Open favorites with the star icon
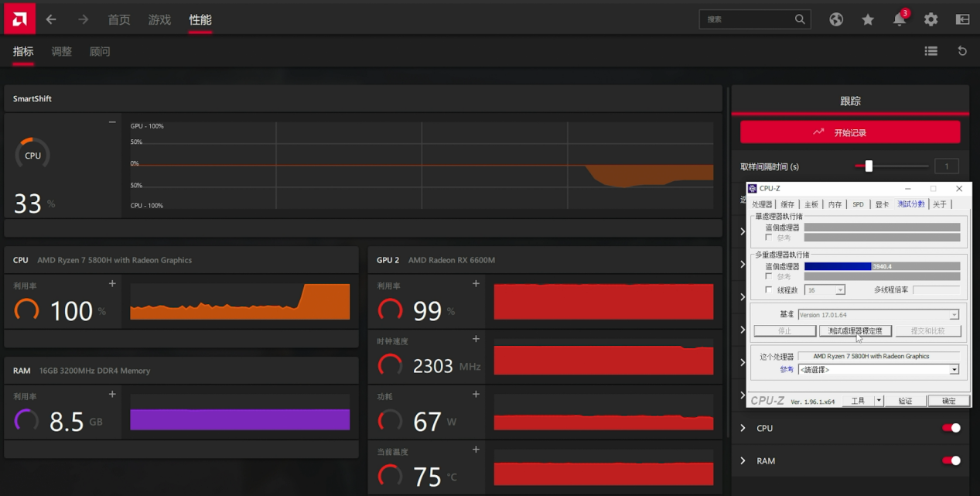980x496 pixels. (868, 19)
